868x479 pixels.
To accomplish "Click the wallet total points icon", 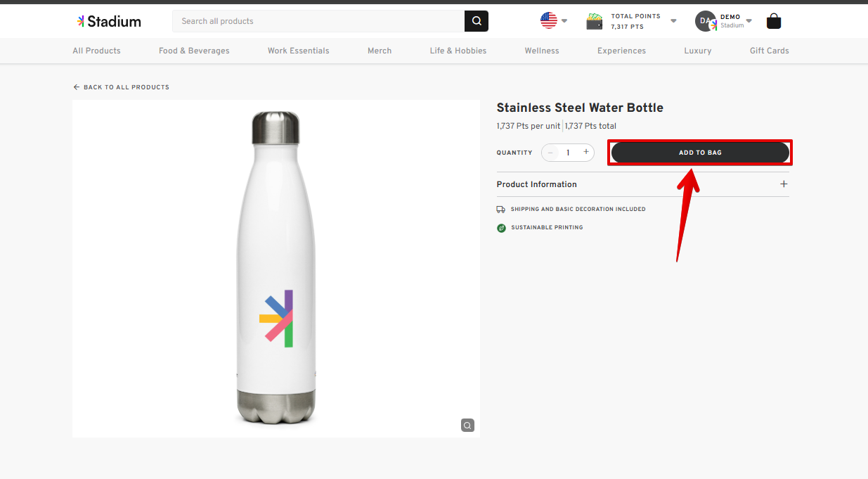I will pyautogui.click(x=595, y=21).
